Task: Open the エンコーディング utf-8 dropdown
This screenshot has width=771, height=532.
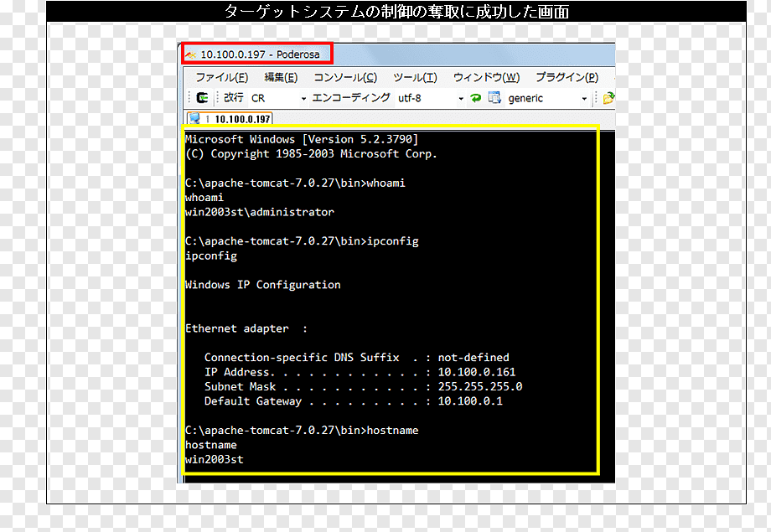Action: pyautogui.click(x=430, y=98)
